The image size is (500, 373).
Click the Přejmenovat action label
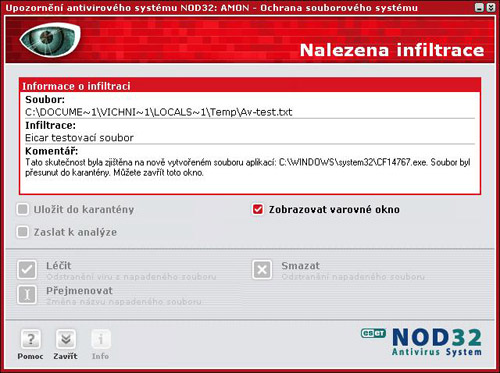coord(79,291)
